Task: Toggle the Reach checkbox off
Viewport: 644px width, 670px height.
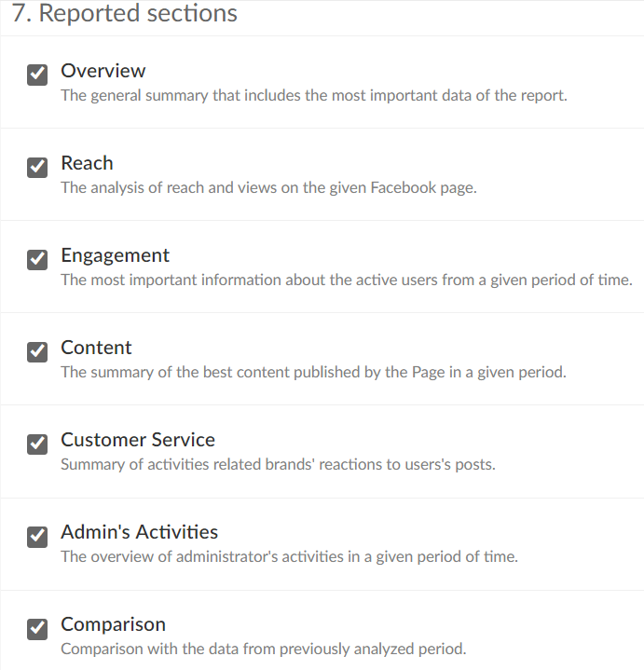Action: click(x=37, y=168)
